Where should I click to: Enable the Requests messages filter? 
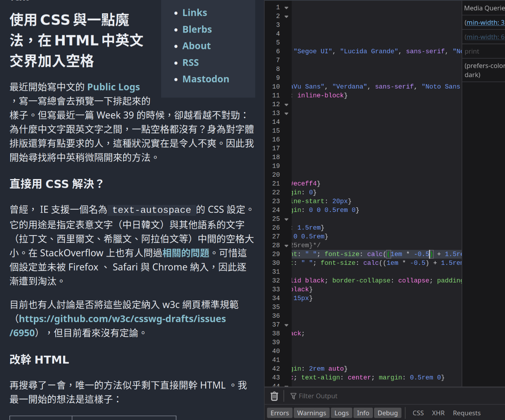pos(467,413)
